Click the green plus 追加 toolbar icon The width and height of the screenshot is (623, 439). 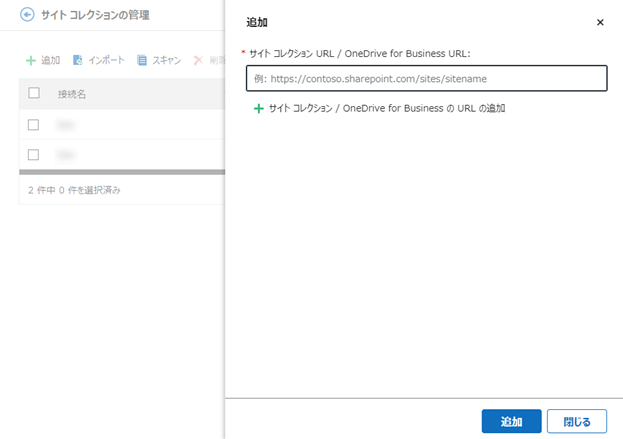[31, 60]
